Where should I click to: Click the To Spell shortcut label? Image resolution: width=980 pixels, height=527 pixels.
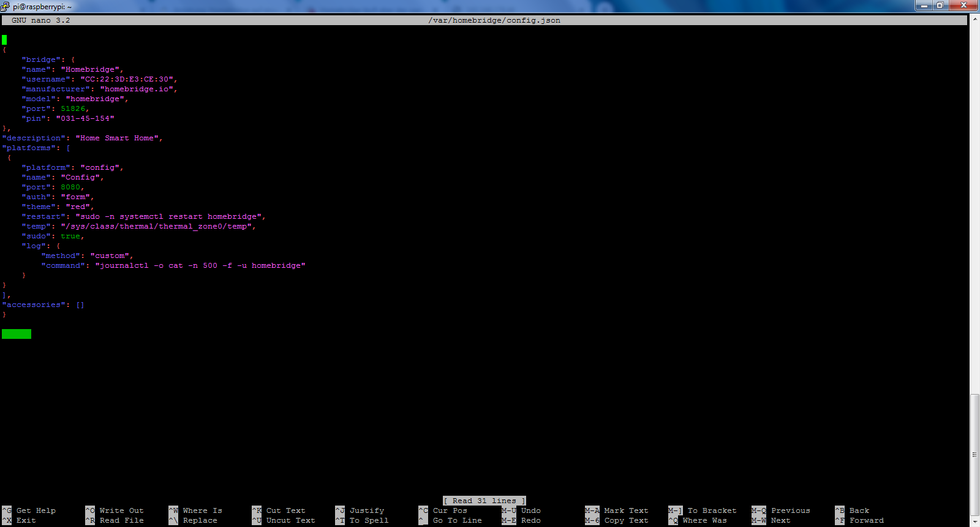tap(369, 520)
